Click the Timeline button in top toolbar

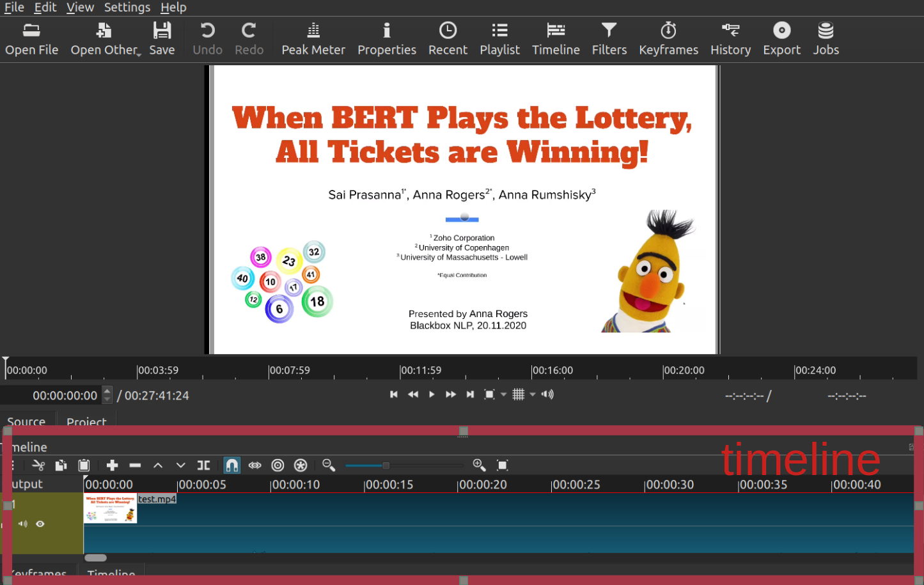point(556,39)
